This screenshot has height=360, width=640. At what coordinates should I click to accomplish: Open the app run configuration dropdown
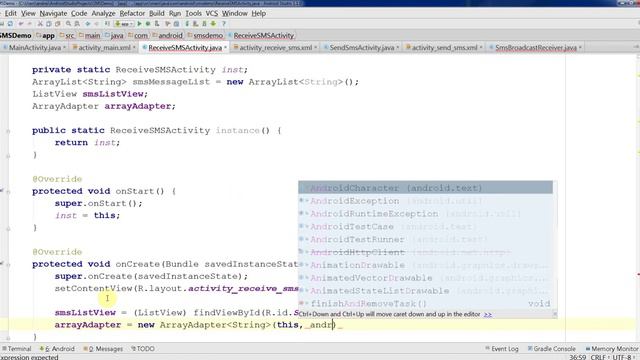[124, 24]
